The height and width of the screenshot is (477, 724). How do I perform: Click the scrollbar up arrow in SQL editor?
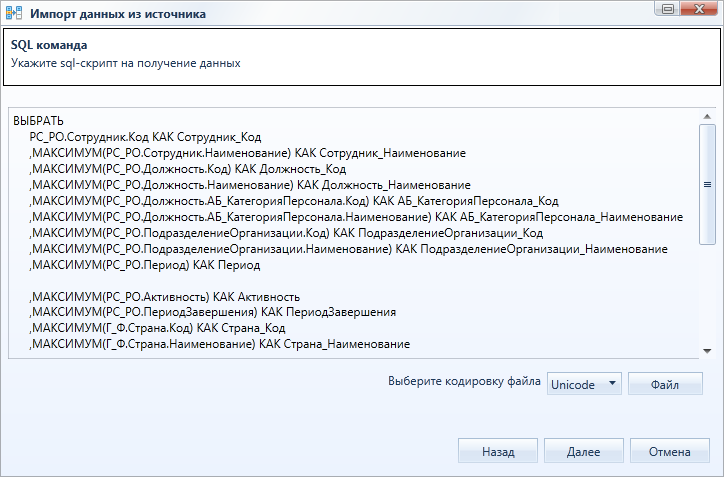pyautogui.click(x=707, y=116)
